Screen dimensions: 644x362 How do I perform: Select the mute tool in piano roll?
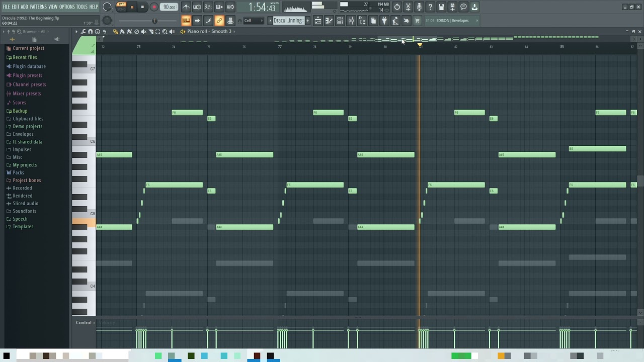[143, 32]
